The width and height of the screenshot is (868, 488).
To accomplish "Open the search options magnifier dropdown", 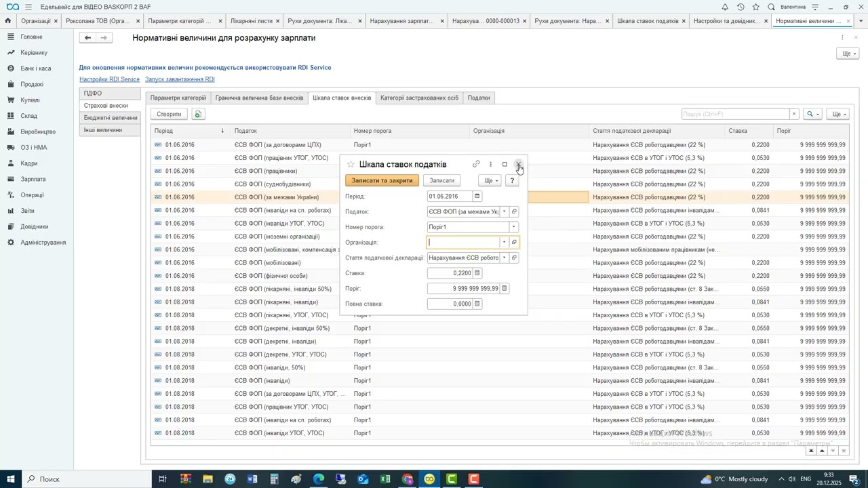I will pyautogui.click(x=812, y=114).
